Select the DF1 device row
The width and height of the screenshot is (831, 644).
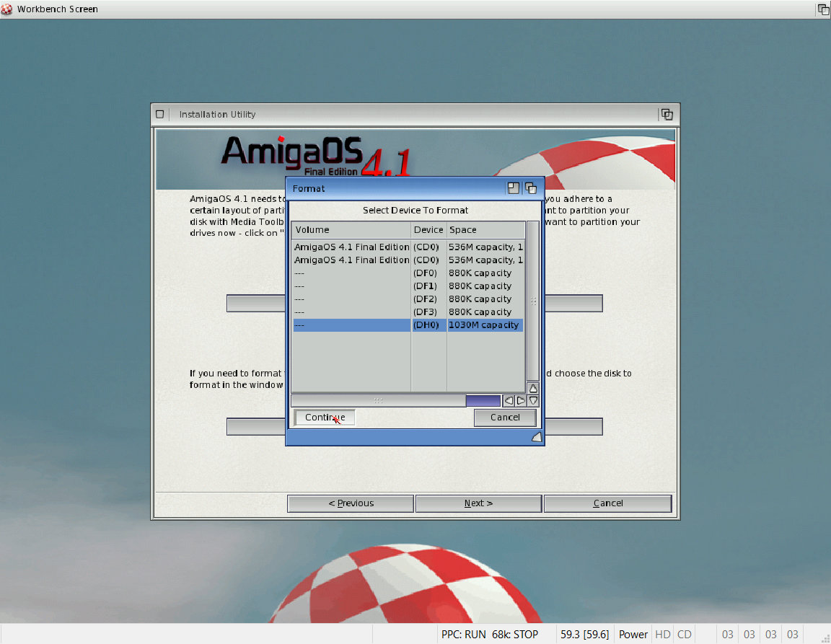click(408, 286)
